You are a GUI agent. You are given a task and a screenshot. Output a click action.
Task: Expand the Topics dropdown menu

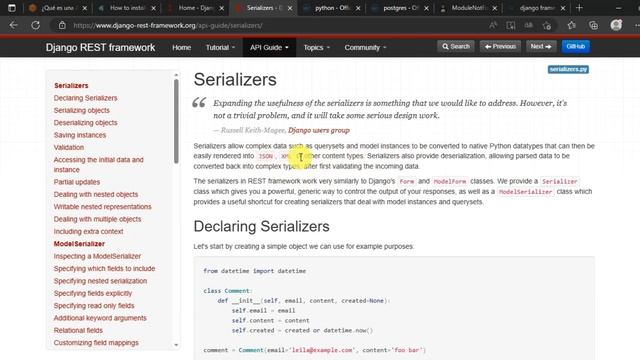click(x=316, y=47)
